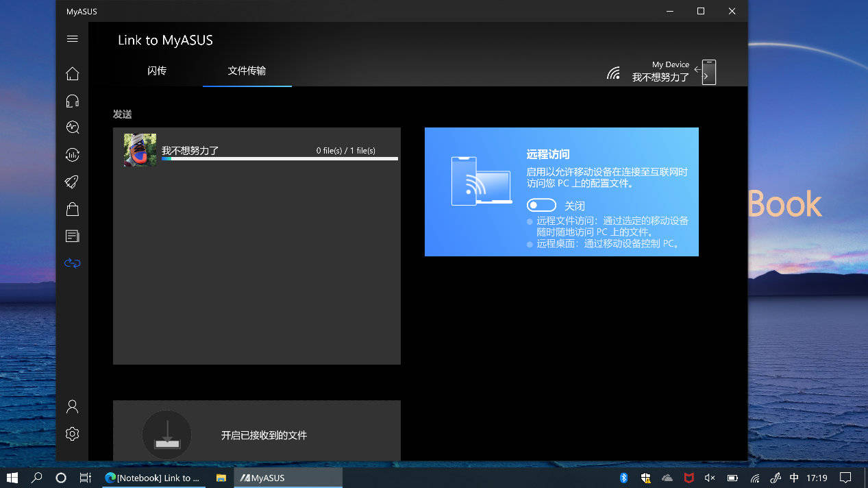Close the MyASUS window

tap(732, 11)
